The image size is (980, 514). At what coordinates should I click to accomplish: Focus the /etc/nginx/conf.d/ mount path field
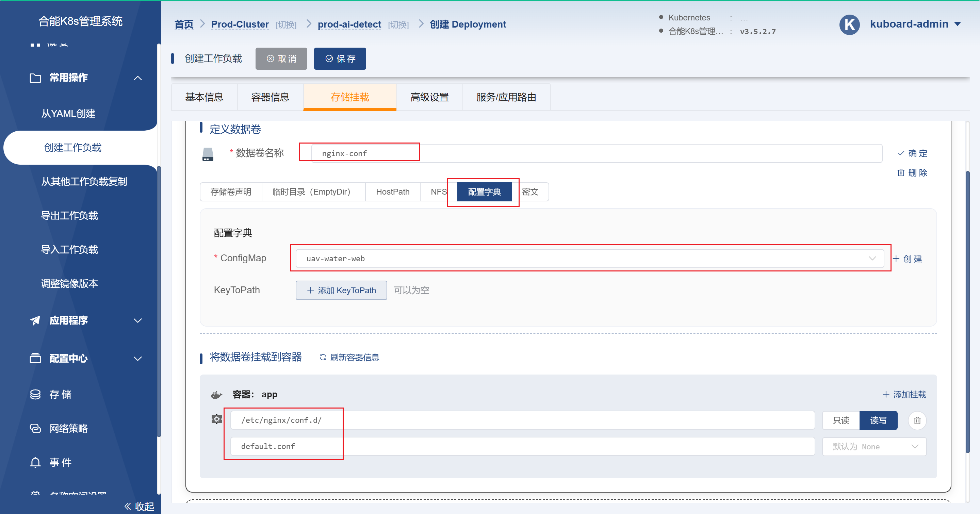tap(522, 420)
